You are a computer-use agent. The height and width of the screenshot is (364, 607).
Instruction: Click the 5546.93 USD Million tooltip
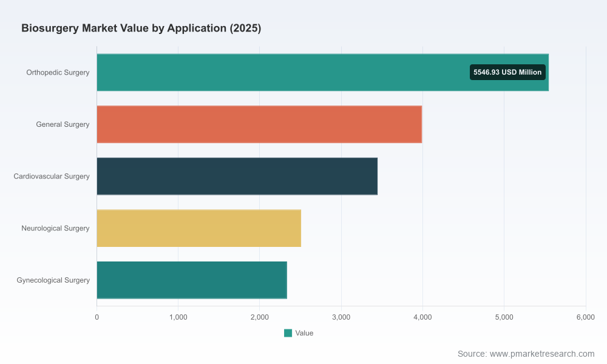(507, 72)
